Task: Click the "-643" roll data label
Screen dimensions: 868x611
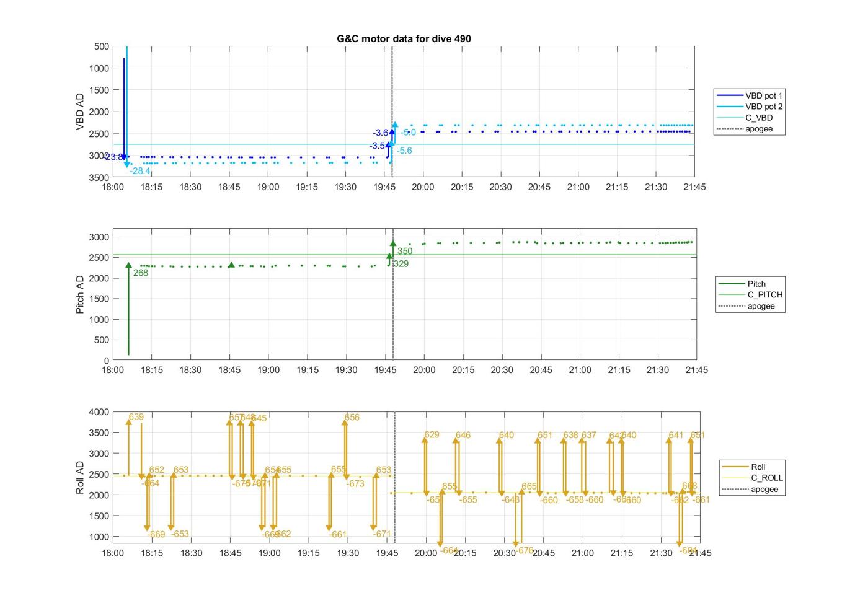Action: [511, 499]
